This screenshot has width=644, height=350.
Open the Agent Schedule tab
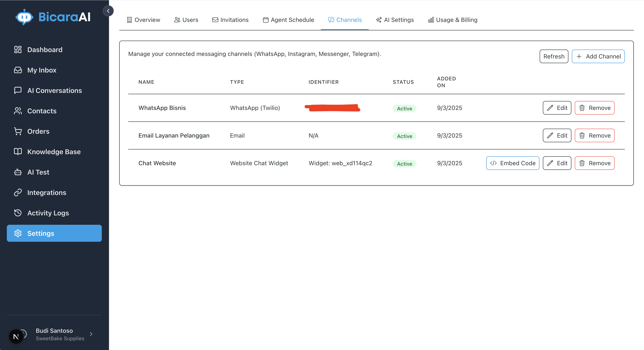click(288, 20)
